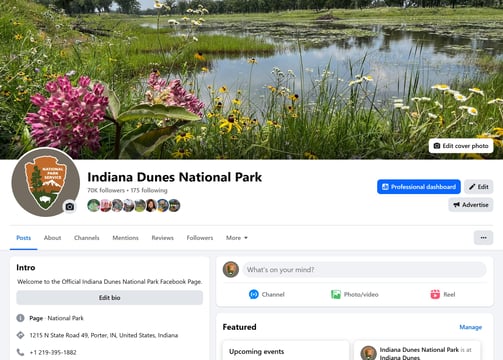Open the Followers tab
Screen dimensions: 503x360
click(x=200, y=238)
